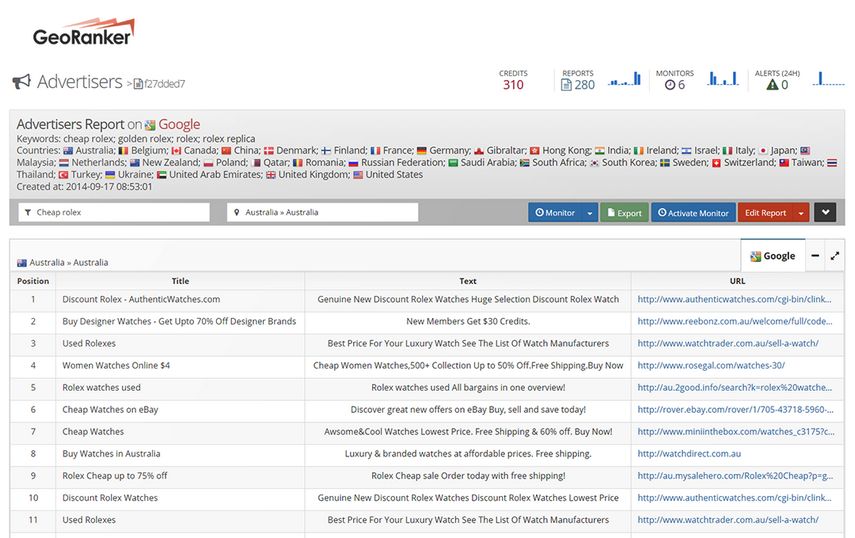
Task: Open authenticwatches.com URL in row 10
Action: (x=734, y=498)
